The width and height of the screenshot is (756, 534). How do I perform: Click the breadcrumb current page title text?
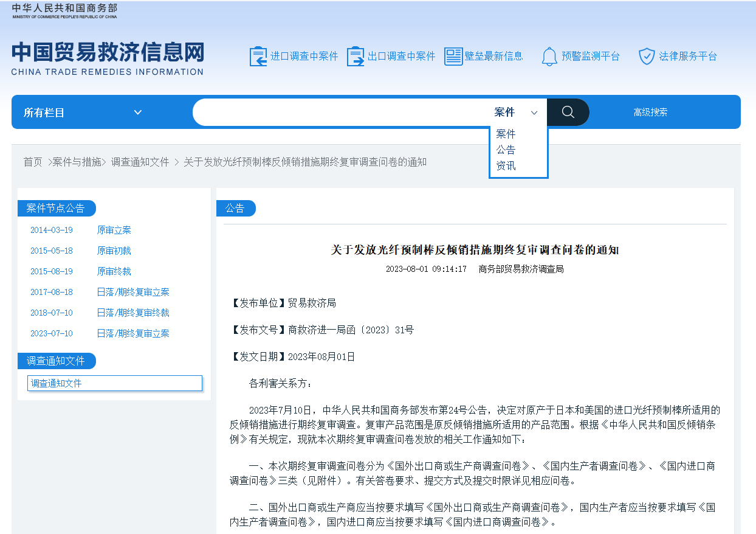[x=305, y=162]
